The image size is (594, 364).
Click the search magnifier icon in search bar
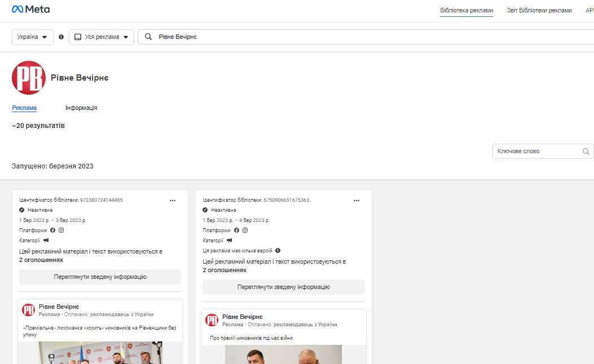[x=148, y=37]
